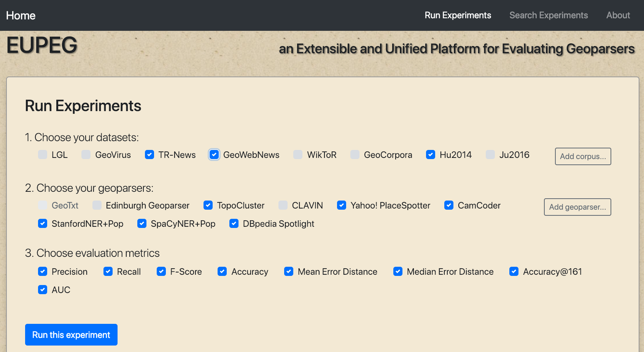Toggle the StanfordNER+Pop checkbox
The image size is (644, 352).
click(43, 224)
